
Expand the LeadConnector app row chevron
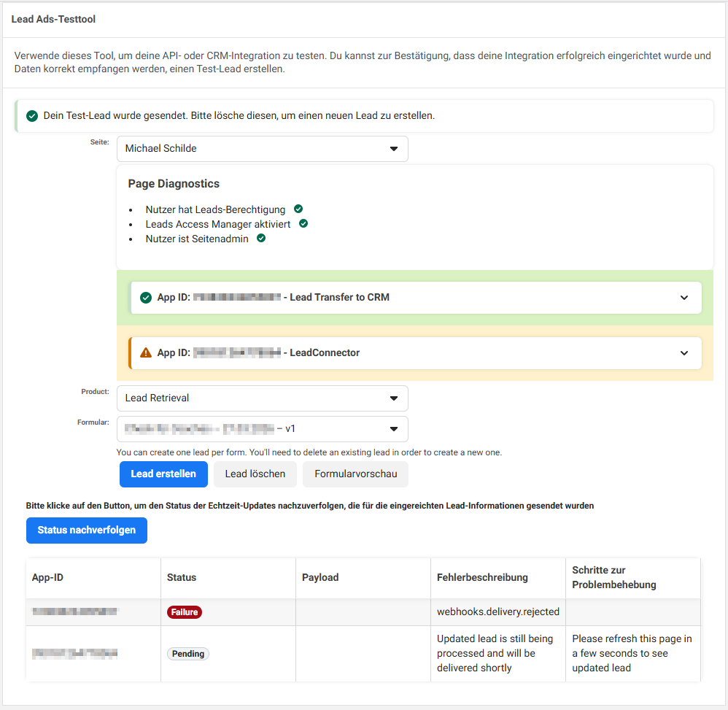(x=684, y=353)
